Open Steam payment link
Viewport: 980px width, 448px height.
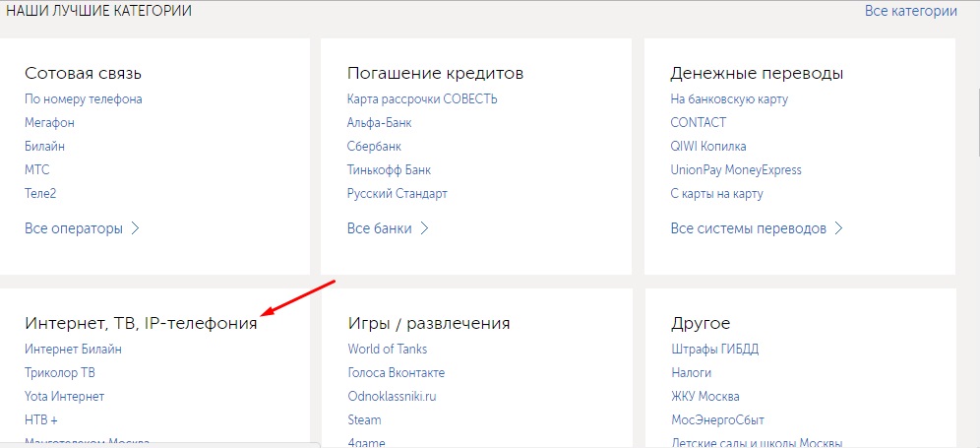pos(364,419)
